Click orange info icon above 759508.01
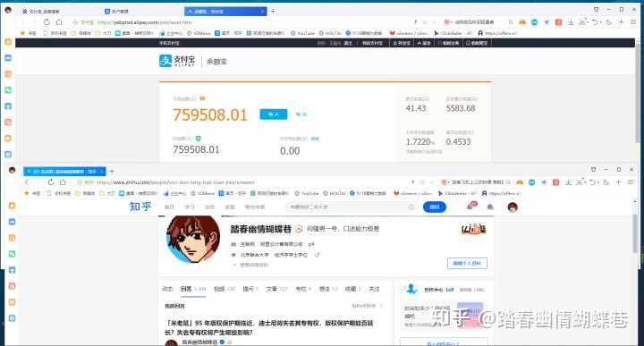The height and width of the screenshot is (346, 644). tap(202, 98)
